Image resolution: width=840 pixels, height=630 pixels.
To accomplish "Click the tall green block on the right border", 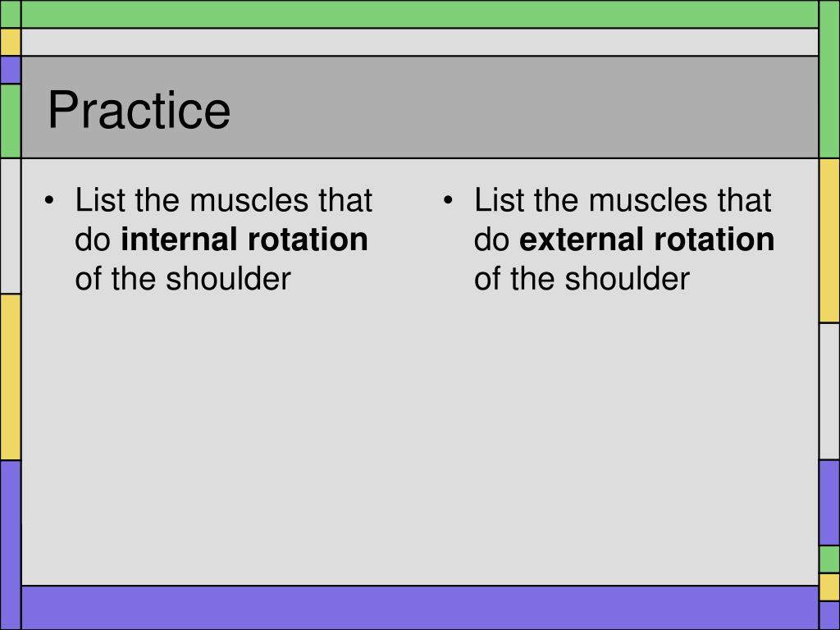I will coord(830,80).
